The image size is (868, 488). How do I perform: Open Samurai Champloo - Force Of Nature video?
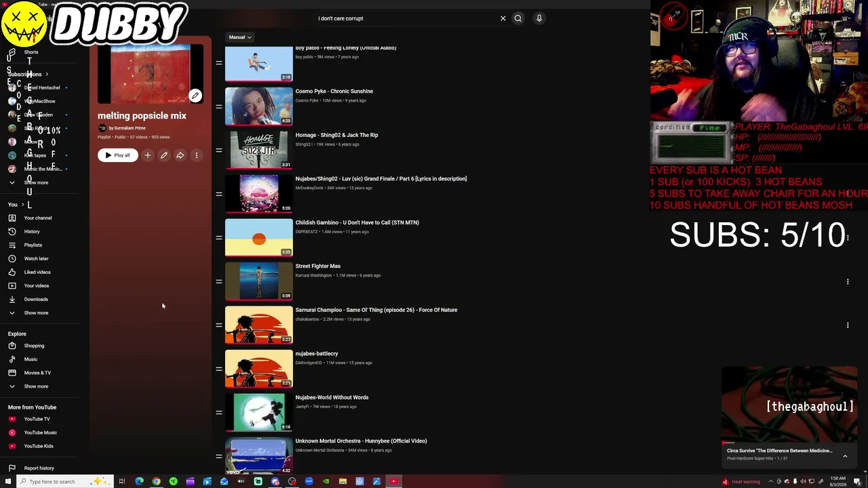click(x=376, y=310)
